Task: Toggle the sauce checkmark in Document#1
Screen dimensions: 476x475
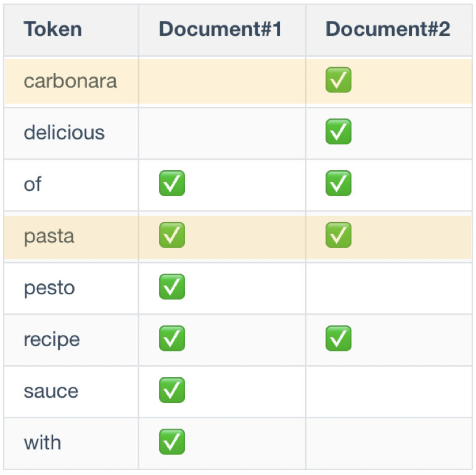Action: (x=172, y=390)
